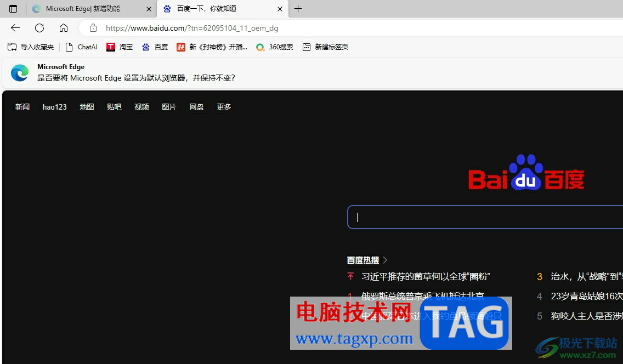Open the 更多 more products link
Image resolution: width=623 pixels, height=364 pixels.
224,107
